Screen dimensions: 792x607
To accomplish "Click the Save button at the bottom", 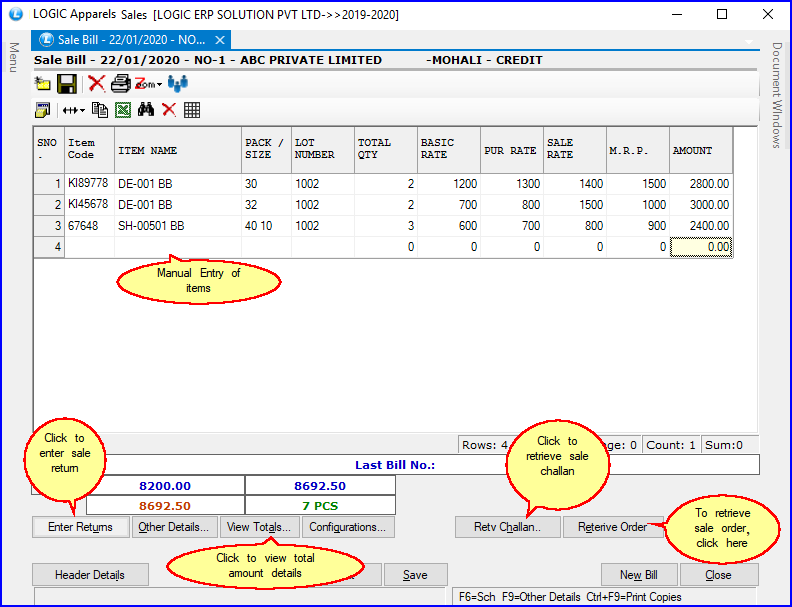I will 415,575.
